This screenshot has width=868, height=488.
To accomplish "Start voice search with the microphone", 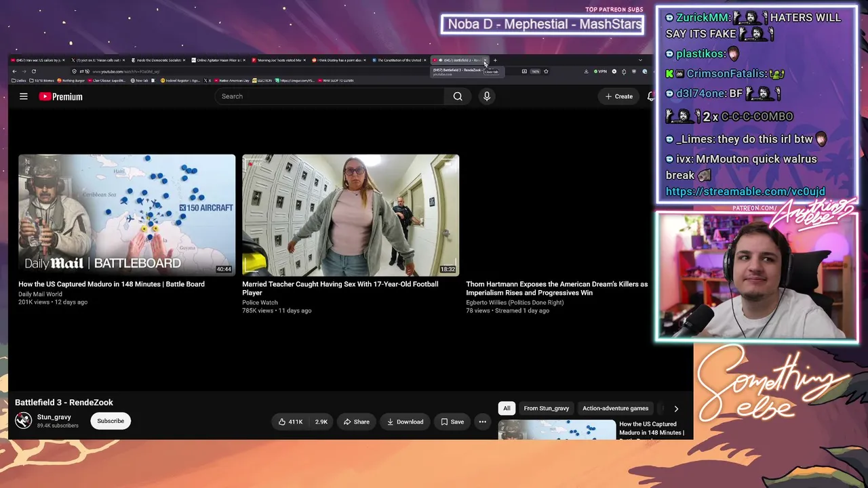I will 486,96.
